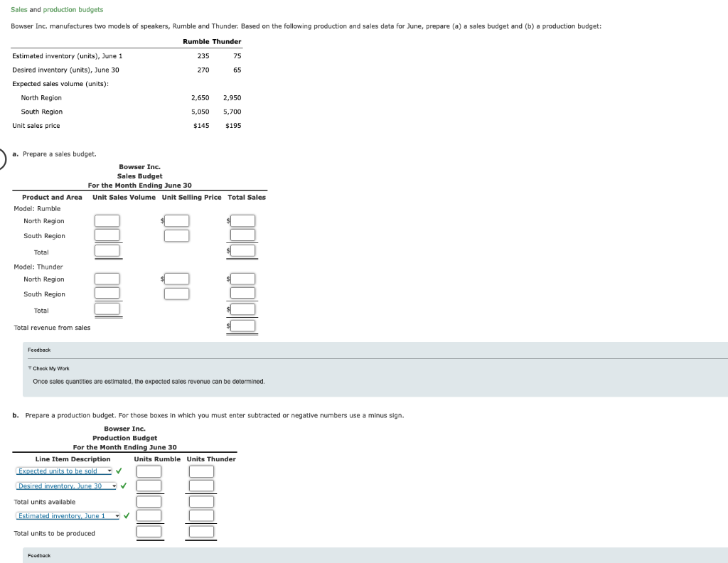Click Thunder South Region unit sales volume field
This screenshot has width=728, height=563.
pos(107,293)
